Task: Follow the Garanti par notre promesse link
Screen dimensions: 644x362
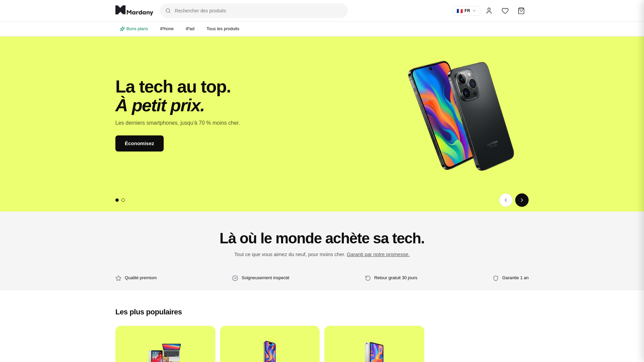Action: click(x=378, y=254)
